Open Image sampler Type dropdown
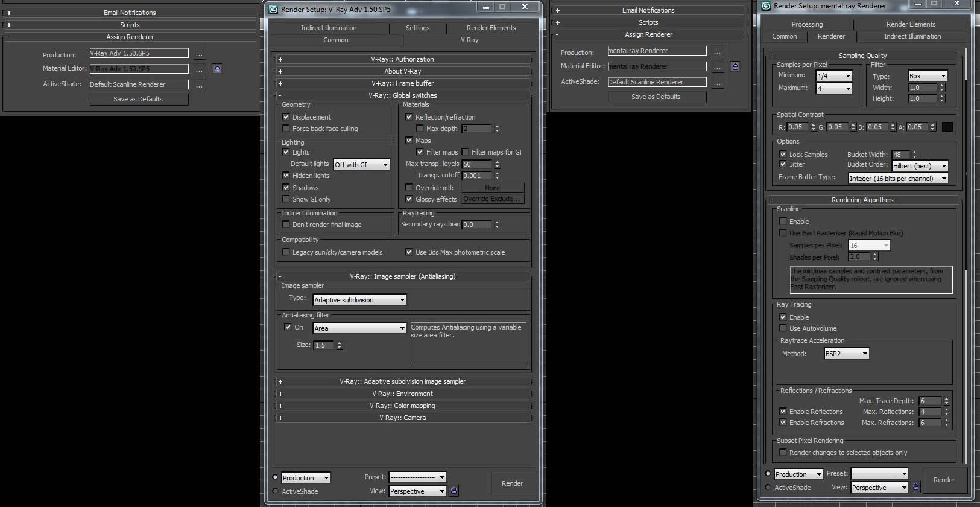This screenshot has width=980, height=507. tap(360, 300)
